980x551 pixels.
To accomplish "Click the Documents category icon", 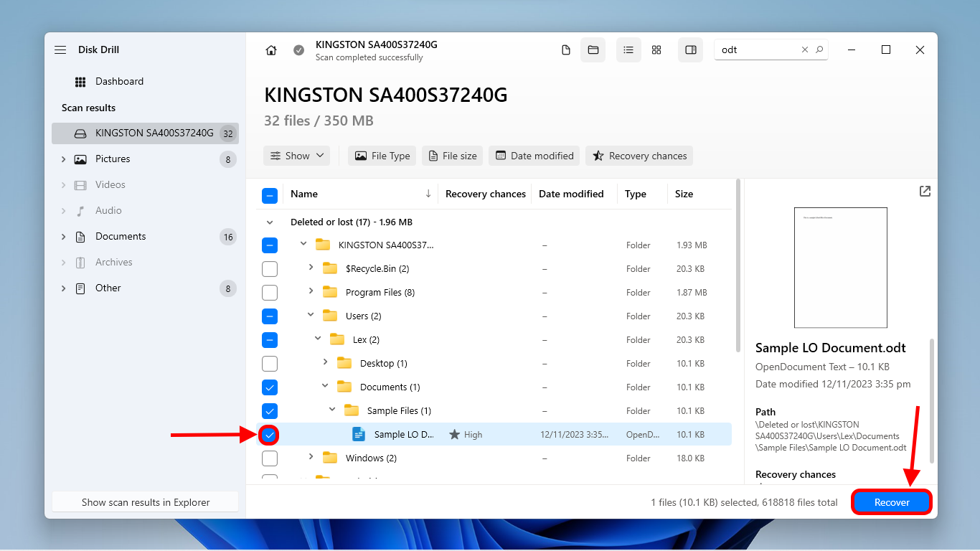I will click(80, 237).
